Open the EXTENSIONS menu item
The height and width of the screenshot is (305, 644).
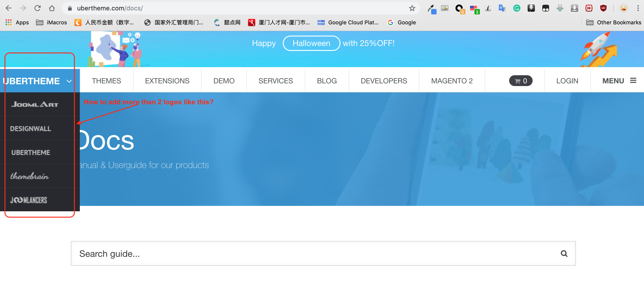(167, 81)
